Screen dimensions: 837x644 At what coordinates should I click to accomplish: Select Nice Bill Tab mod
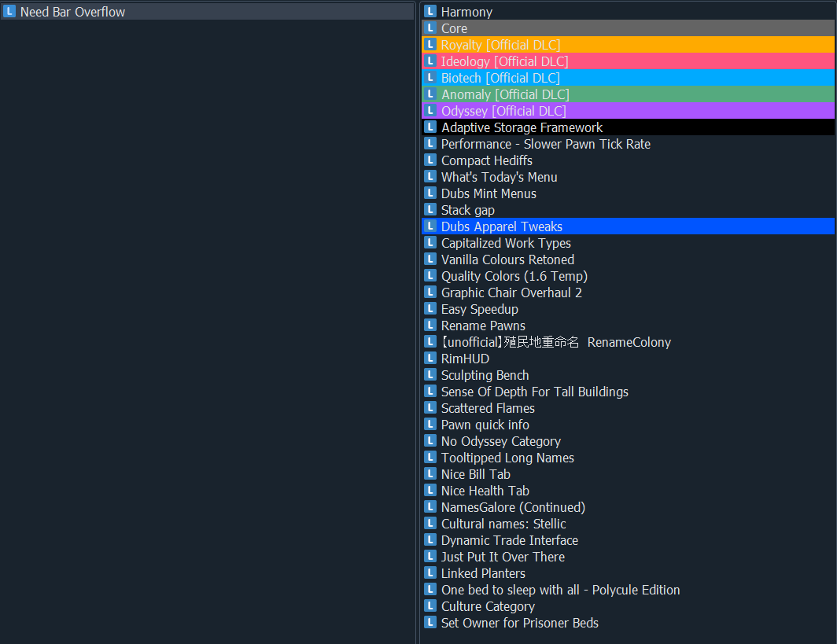[x=629, y=475]
